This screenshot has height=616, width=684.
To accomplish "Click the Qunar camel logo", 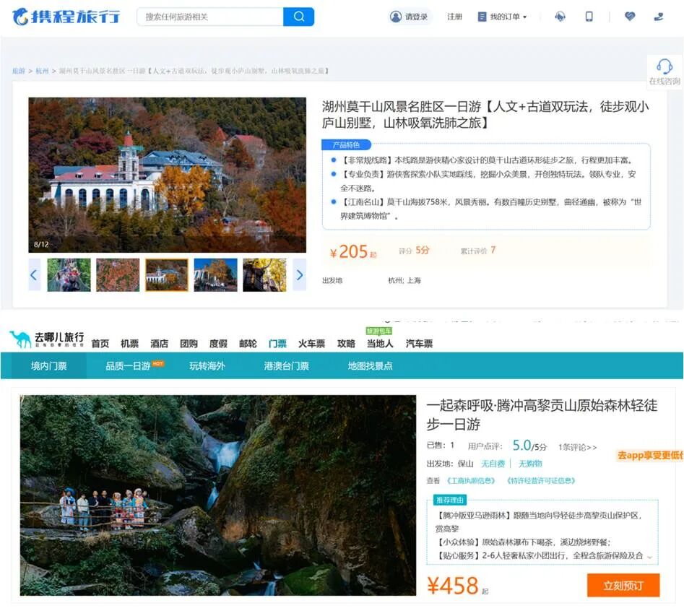I will (x=23, y=338).
